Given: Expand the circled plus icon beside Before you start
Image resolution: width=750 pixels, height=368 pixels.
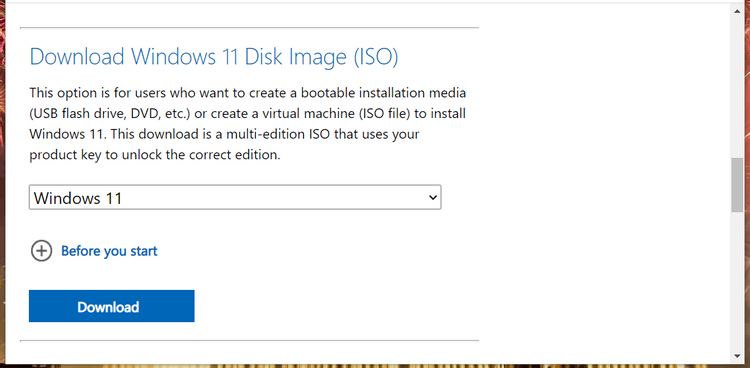Looking at the screenshot, I should pyautogui.click(x=42, y=251).
